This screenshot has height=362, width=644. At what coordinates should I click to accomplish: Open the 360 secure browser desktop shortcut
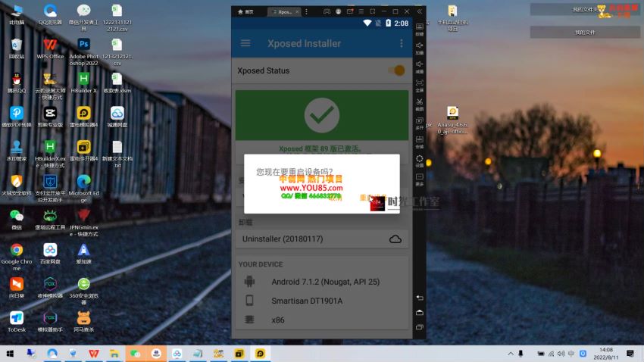(x=84, y=291)
